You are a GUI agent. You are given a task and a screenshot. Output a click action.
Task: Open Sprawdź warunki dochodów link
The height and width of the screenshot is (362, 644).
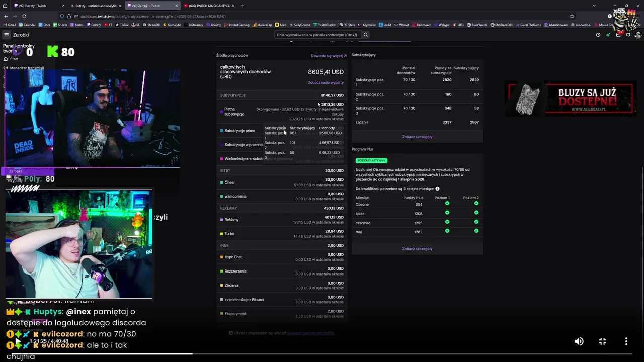(x=310, y=333)
